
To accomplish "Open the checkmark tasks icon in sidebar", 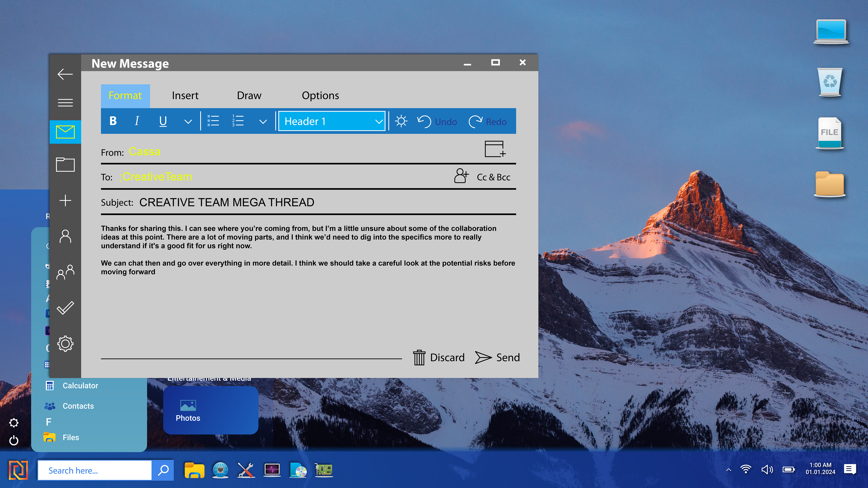I will point(65,308).
